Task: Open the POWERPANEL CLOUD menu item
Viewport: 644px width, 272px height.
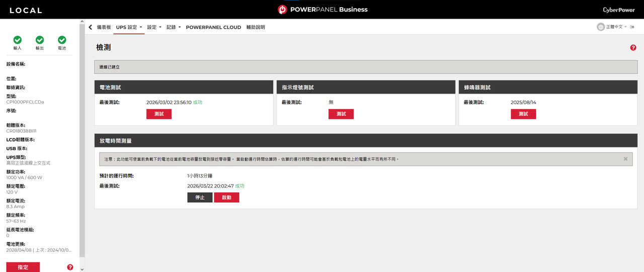Action: (x=213, y=27)
